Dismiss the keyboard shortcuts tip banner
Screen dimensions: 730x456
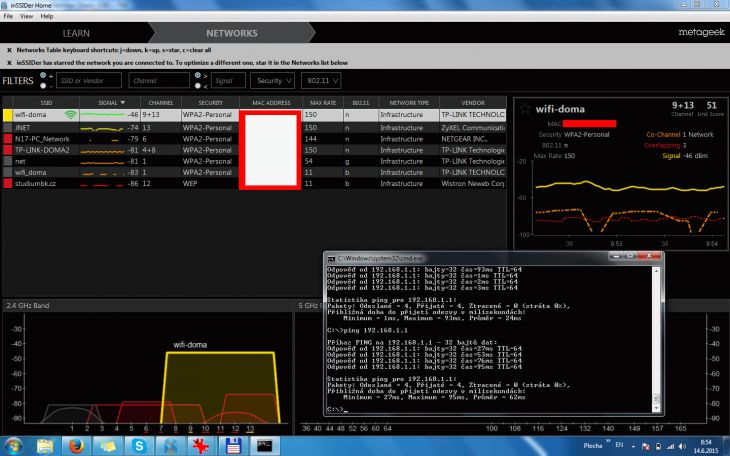tap(9, 50)
